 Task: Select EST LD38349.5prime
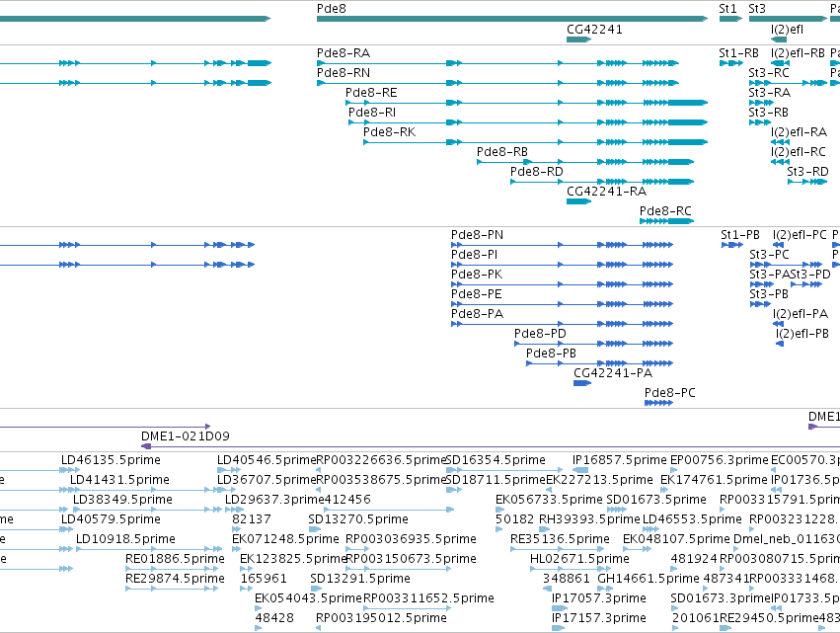pos(122,500)
